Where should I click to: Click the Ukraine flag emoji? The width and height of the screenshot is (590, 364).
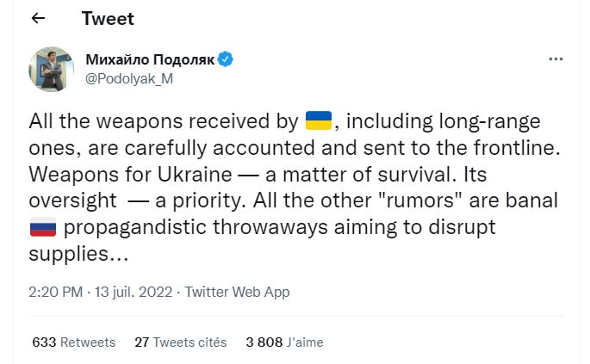coord(318,121)
